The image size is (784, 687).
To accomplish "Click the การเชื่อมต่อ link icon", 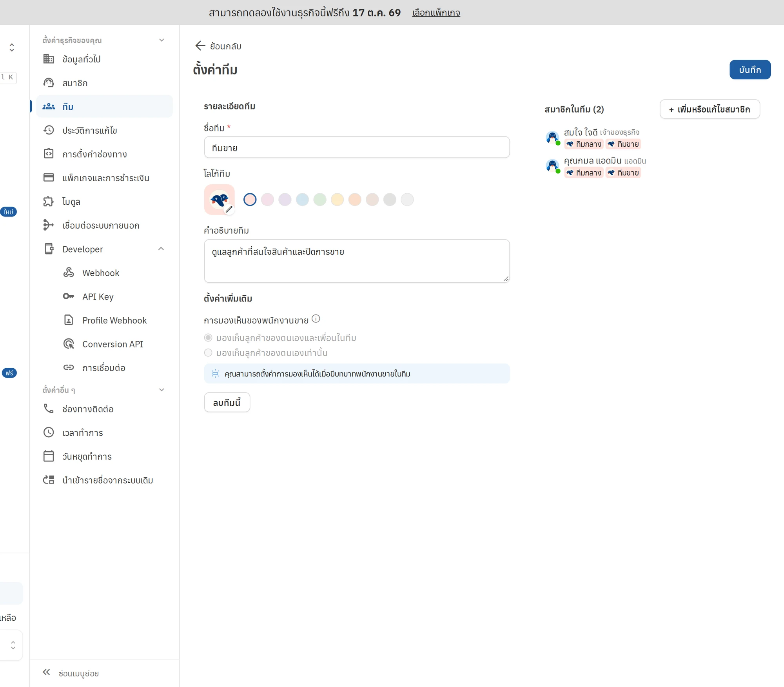I will 69,367.
